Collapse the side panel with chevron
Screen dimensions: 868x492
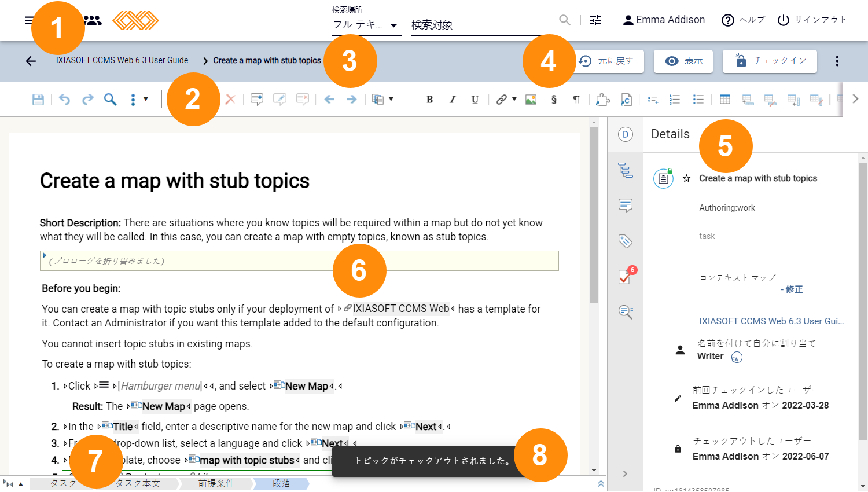tap(625, 474)
